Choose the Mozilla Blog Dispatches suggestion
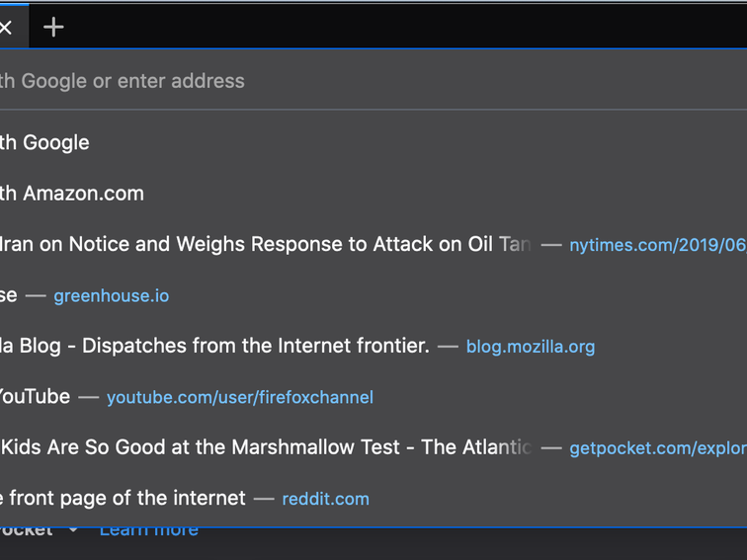 214,346
